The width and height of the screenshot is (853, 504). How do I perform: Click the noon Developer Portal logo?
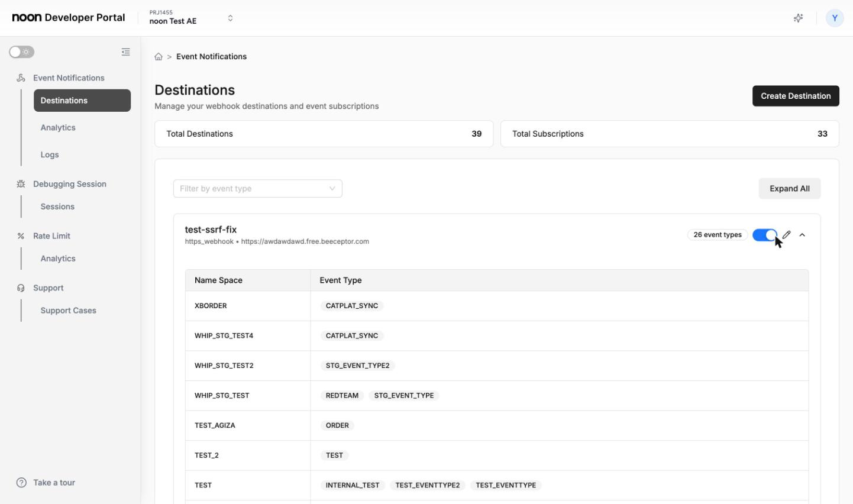point(69,18)
